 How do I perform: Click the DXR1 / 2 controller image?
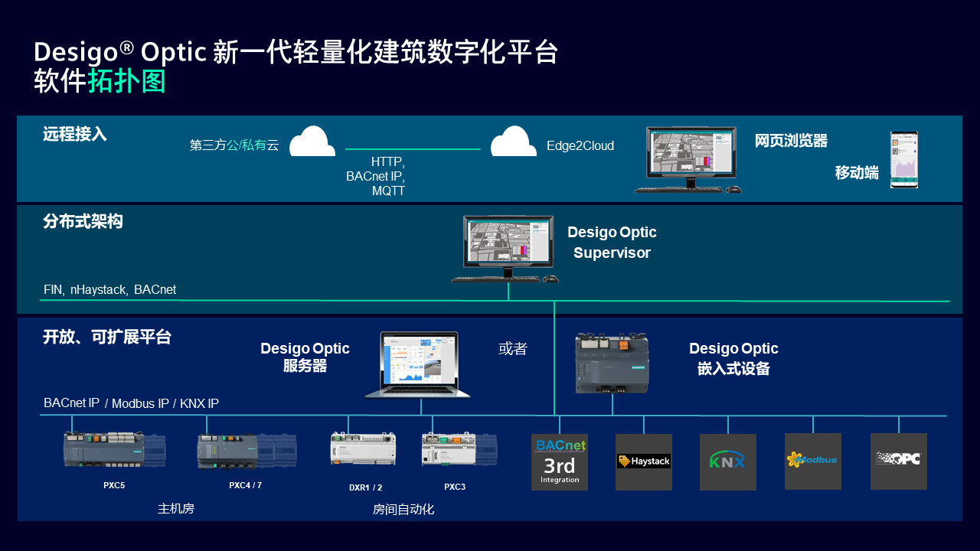(x=363, y=449)
